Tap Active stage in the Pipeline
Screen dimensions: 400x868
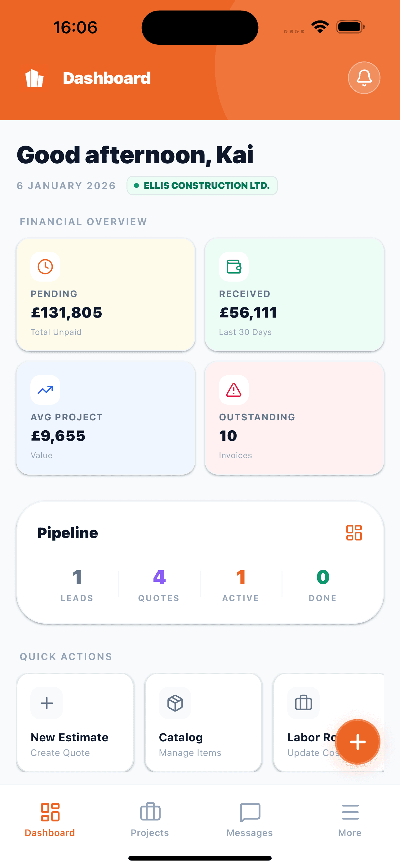(241, 585)
